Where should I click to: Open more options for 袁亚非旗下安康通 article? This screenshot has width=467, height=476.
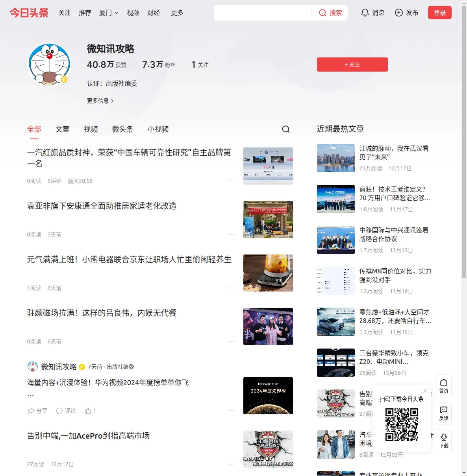(x=231, y=234)
